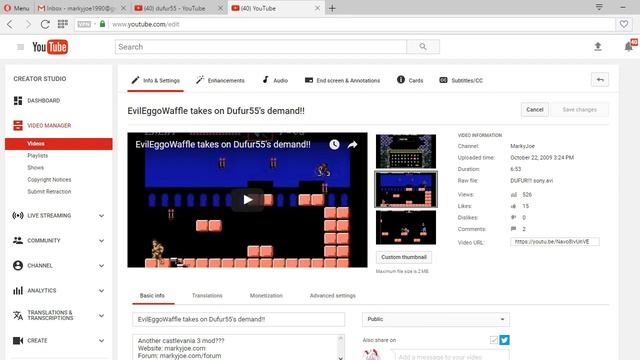This screenshot has width=640, height=360.
Task: Toggle the VPN badge in address bar
Action: (x=84, y=24)
